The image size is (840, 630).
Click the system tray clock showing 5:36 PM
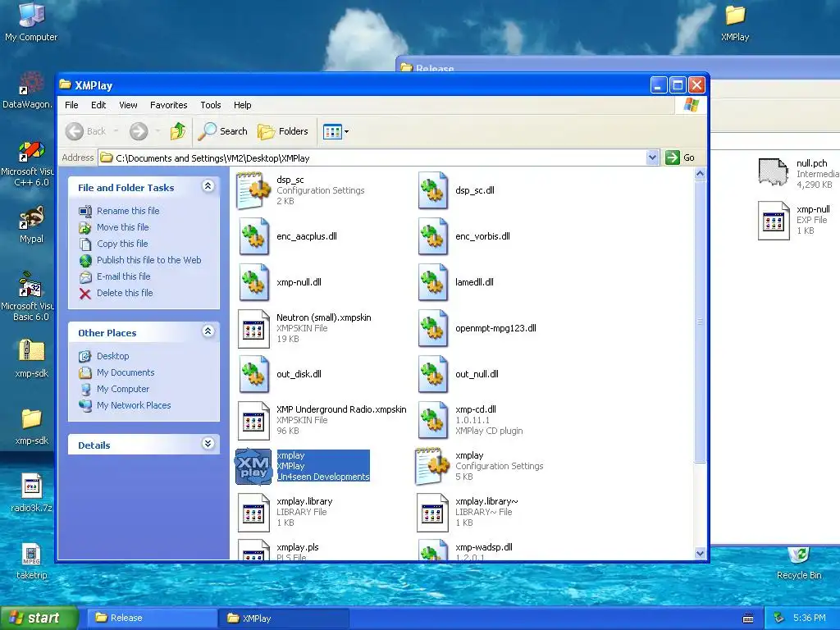click(809, 619)
